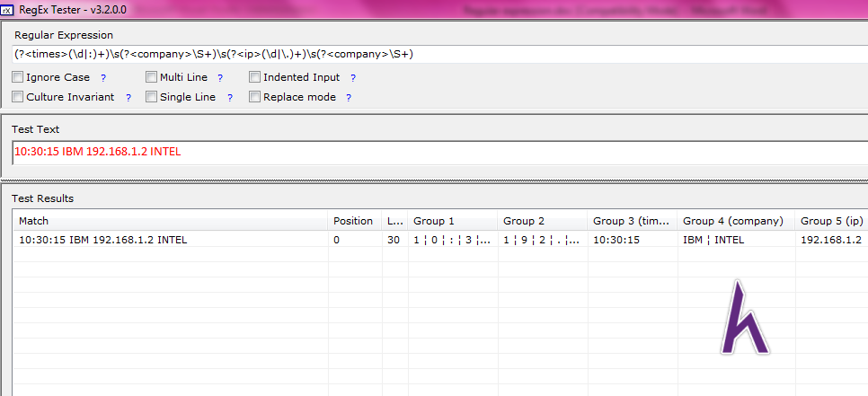Click the length cell value '30'
868x396 pixels.
[394, 240]
